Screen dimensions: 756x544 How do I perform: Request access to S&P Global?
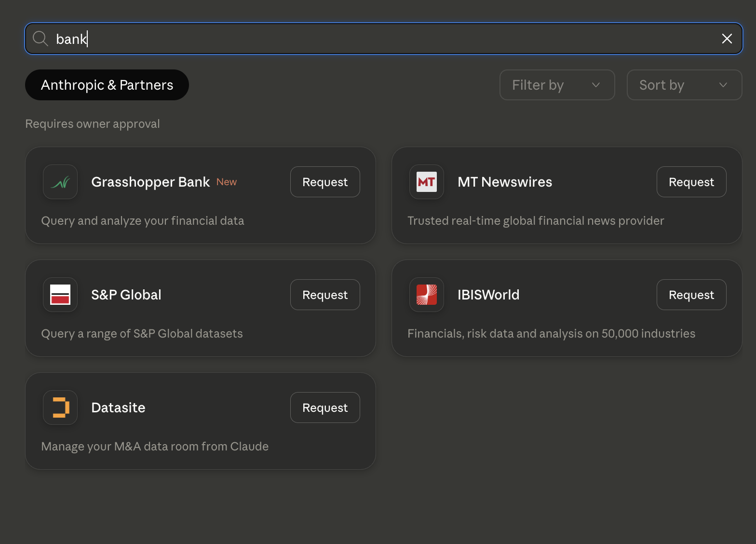click(x=325, y=295)
